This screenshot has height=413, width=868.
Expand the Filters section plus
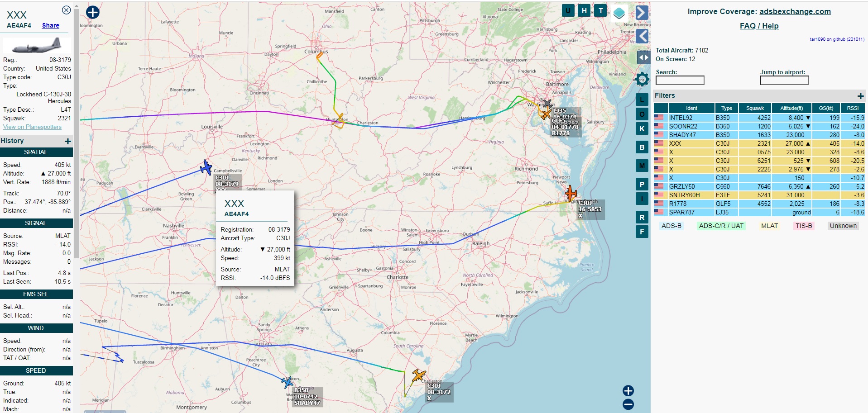[x=860, y=96]
